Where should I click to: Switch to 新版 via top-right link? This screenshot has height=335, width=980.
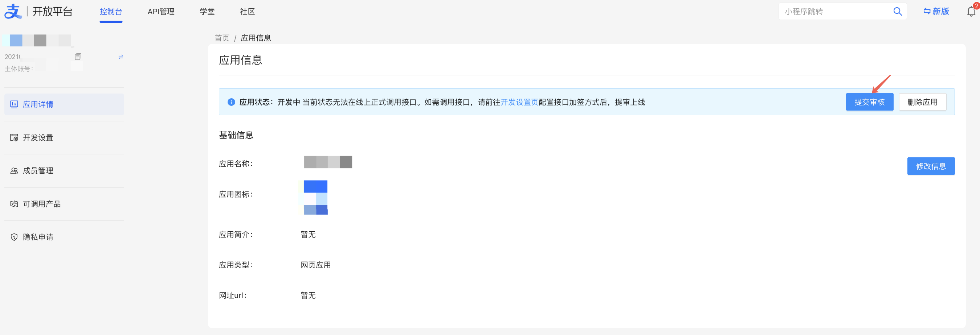point(936,11)
